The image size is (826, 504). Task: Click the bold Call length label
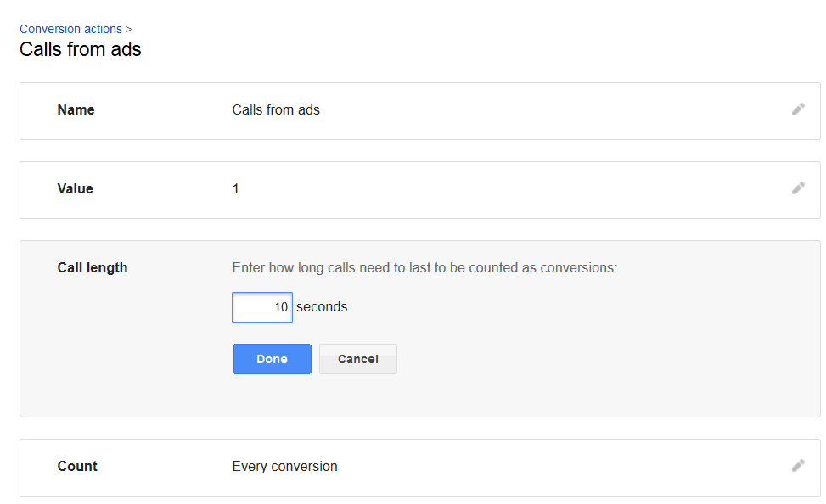(92, 267)
